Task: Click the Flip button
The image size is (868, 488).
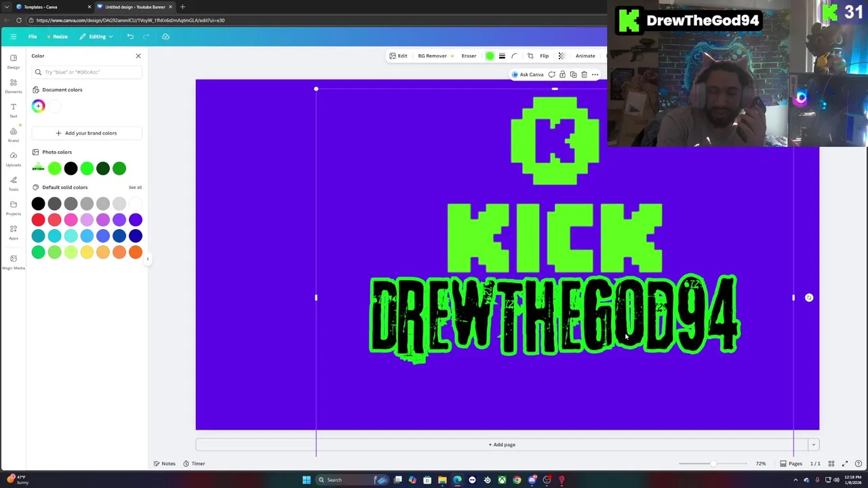Action: point(544,56)
